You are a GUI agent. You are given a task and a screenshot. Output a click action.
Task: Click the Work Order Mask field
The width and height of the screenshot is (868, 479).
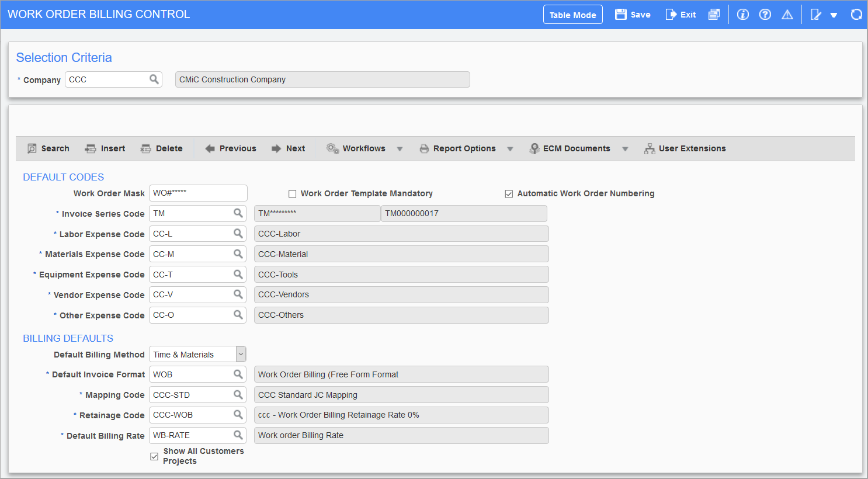(197, 193)
